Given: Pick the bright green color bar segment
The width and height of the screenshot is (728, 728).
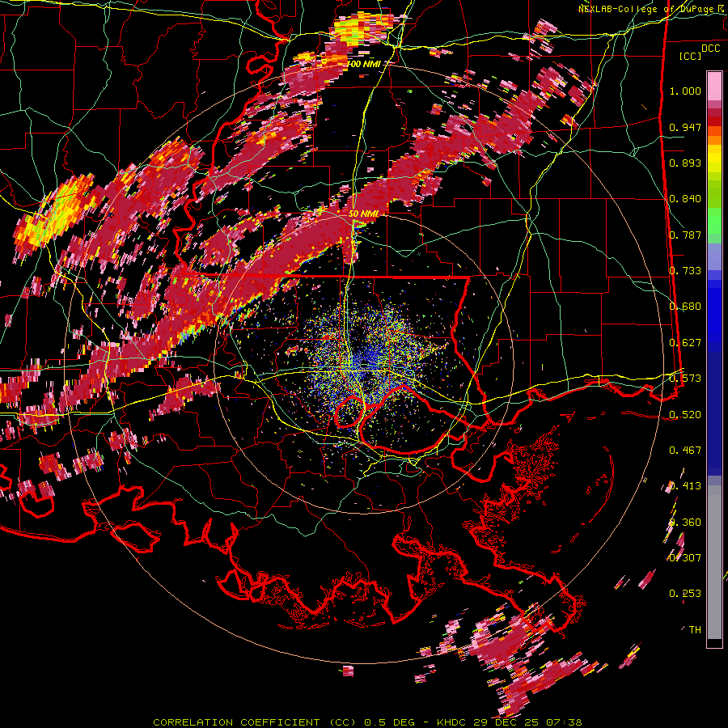Looking at the screenshot, I should click(714, 221).
